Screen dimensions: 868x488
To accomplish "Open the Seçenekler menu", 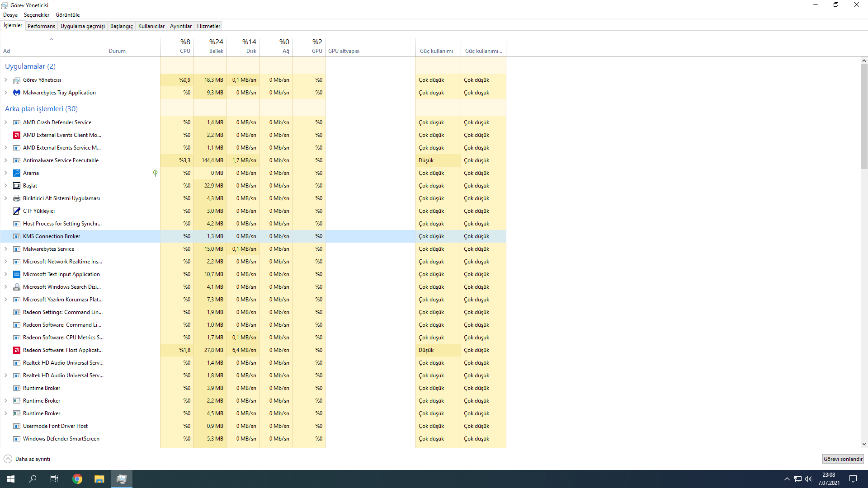I will click(37, 15).
